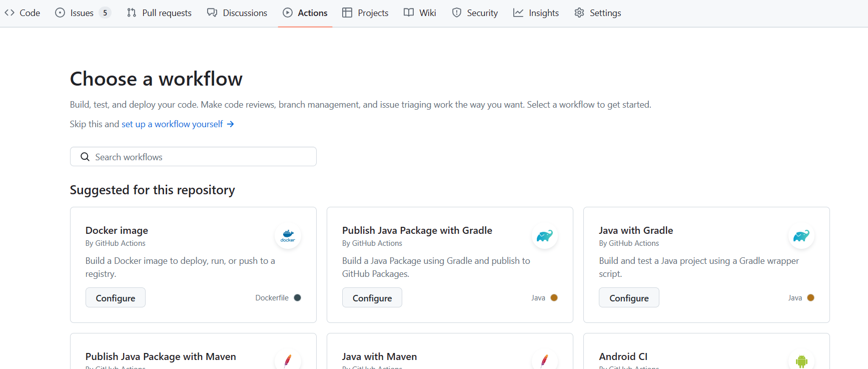Click the magnifier icon in search box
Image resolution: width=868 pixels, height=369 pixels.
pyautogui.click(x=85, y=157)
